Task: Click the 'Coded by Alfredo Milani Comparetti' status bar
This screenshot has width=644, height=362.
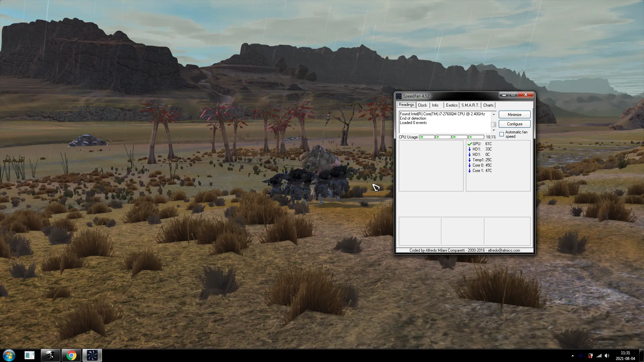Action: [x=465, y=250]
